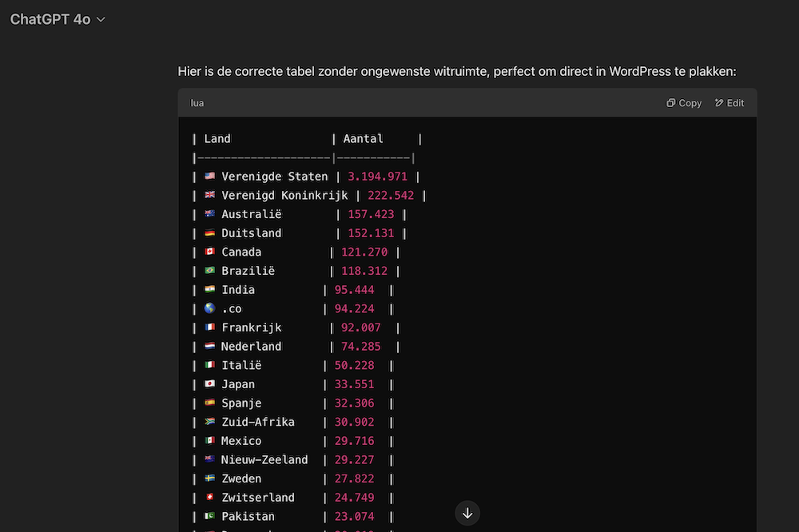Select the globe icon beside .co
Screen dimensions: 799x532
click(x=210, y=308)
